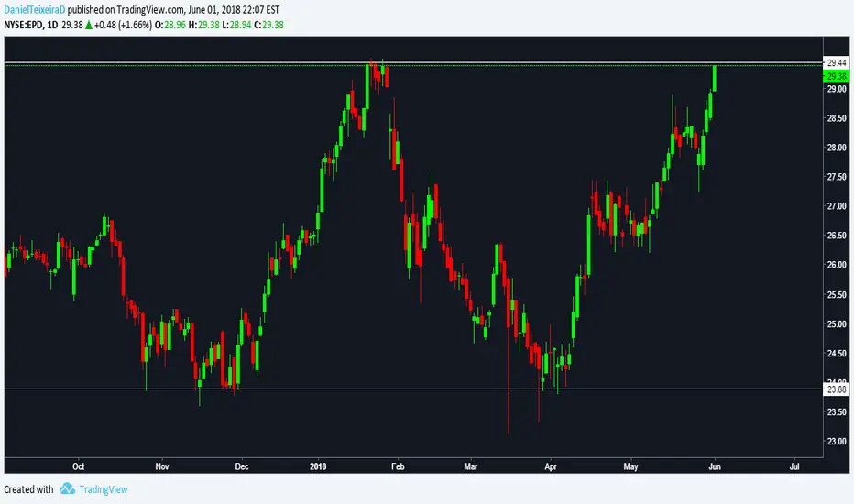This screenshot has width=854, height=504.
Task: Click the 28.50 price axis value
Action: click(837, 118)
